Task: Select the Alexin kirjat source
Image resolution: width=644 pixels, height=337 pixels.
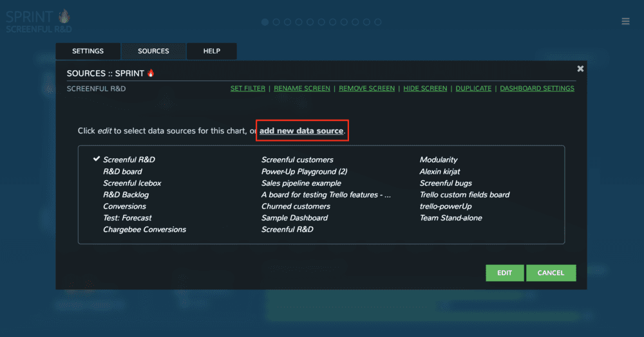Action: point(439,171)
